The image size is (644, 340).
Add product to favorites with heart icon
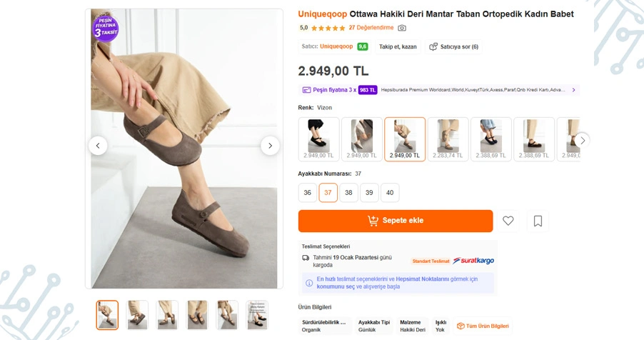tap(508, 221)
